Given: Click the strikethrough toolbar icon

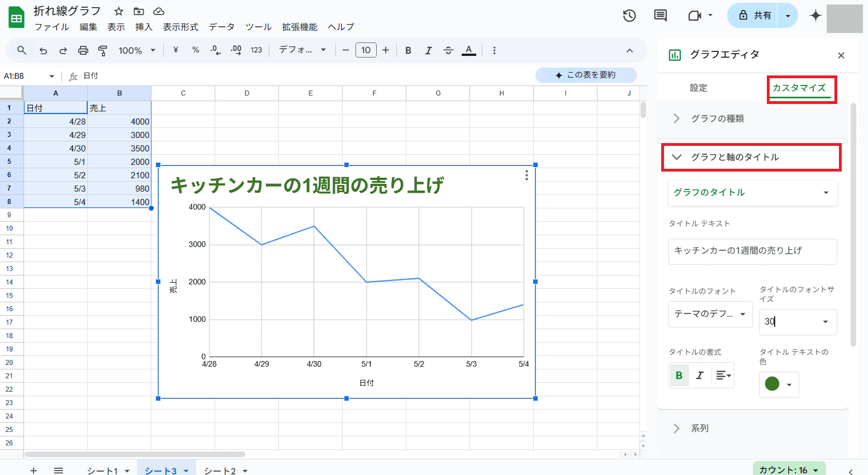Looking at the screenshot, I should (x=448, y=50).
